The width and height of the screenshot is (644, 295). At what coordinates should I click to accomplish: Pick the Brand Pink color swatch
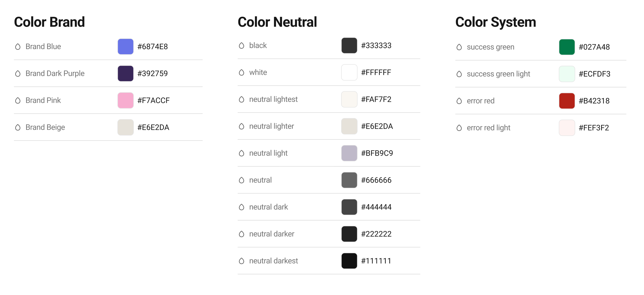coord(126,100)
